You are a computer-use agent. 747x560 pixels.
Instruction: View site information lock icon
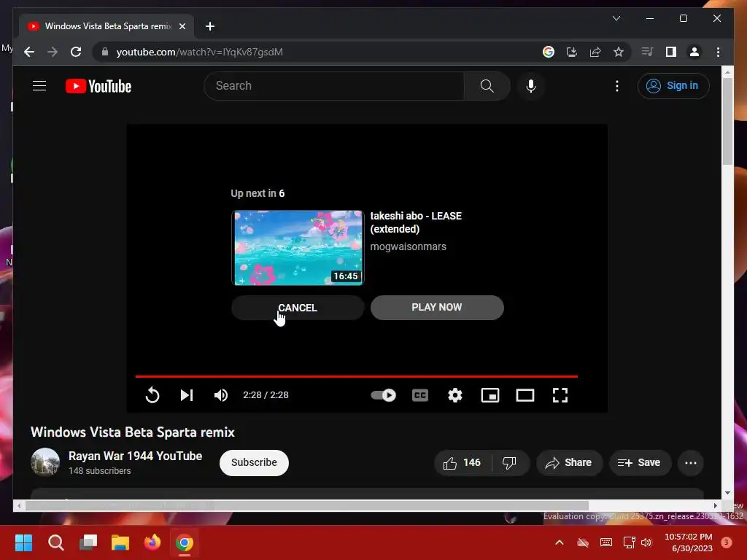pos(105,52)
